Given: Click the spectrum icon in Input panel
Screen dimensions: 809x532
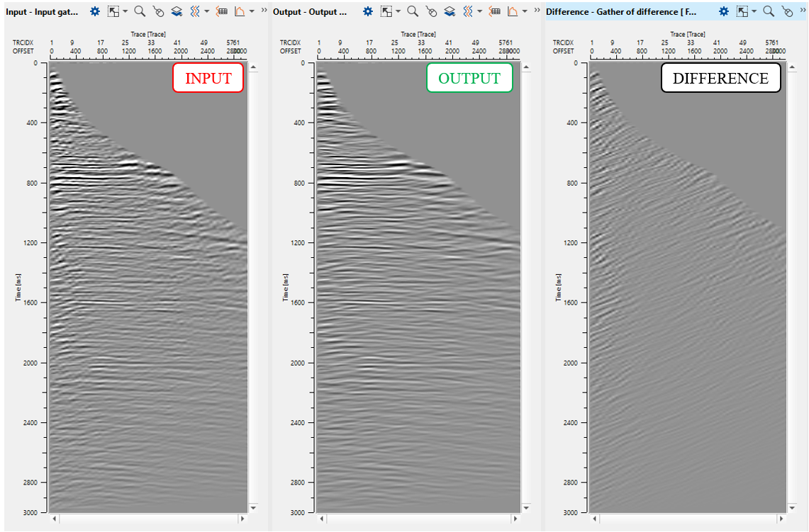Looking at the screenshot, I should [x=240, y=11].
